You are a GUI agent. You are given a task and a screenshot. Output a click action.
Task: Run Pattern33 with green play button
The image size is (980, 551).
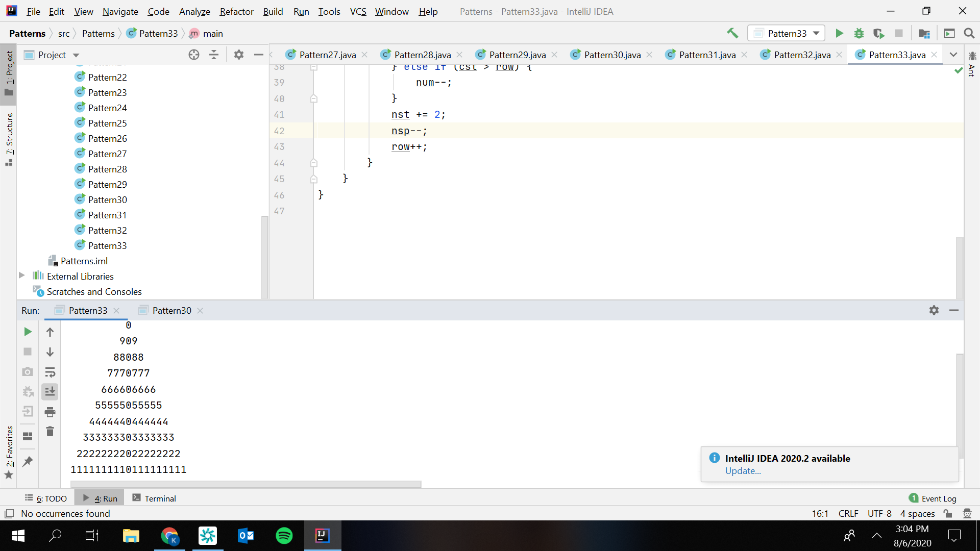(839, 33)
